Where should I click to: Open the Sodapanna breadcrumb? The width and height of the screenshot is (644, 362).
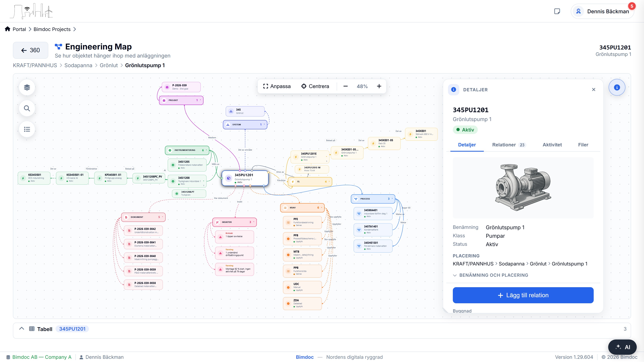tap(78, 65)
